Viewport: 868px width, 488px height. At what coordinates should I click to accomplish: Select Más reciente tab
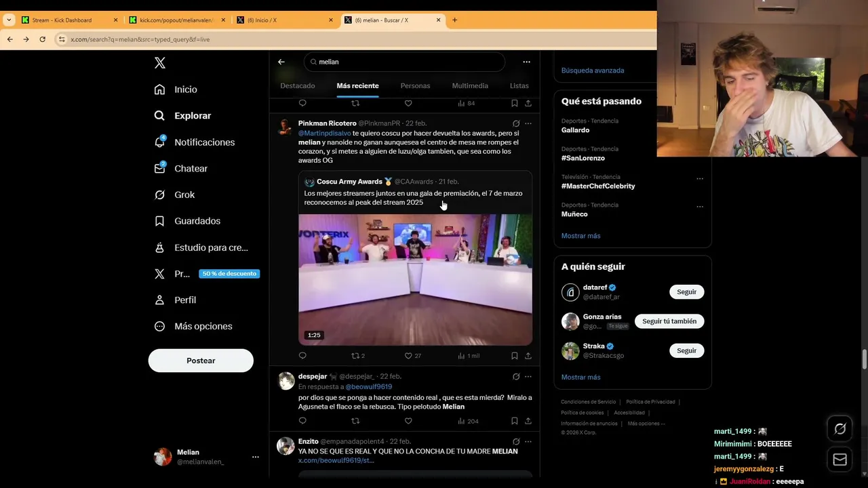tap(357, 86)
